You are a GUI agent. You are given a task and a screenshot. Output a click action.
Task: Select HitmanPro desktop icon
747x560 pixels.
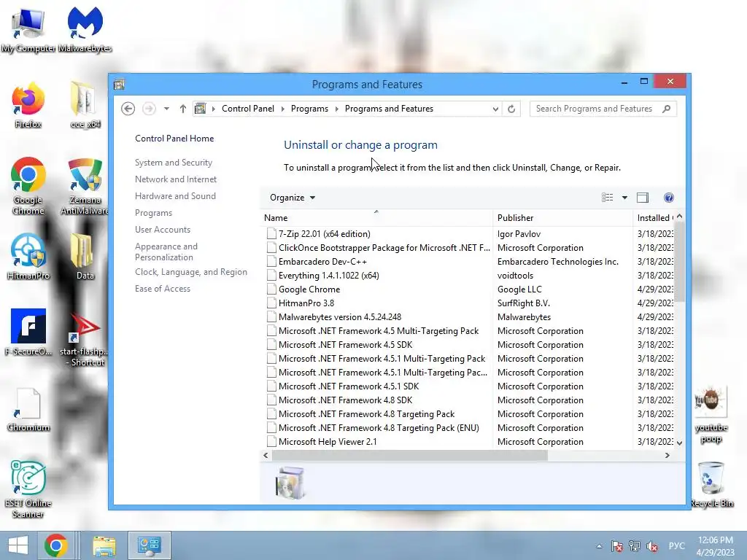(28, 256)
